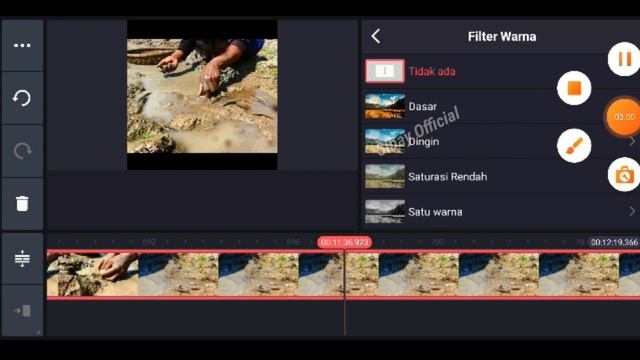The width and height of the screenshot is (640, 360).
Task: Click the Saturasi Rendah filter thumbnail
Action: pyautogui.click(x=384, y=176)
